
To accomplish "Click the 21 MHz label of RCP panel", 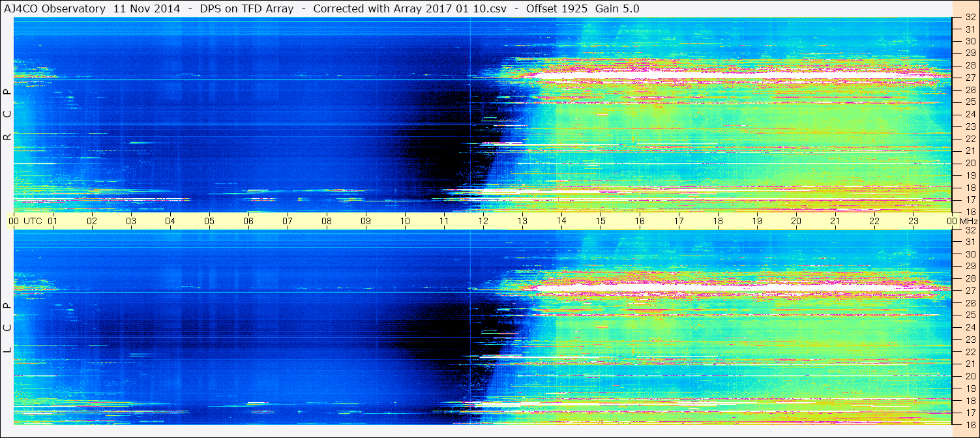I will point(970,151).
